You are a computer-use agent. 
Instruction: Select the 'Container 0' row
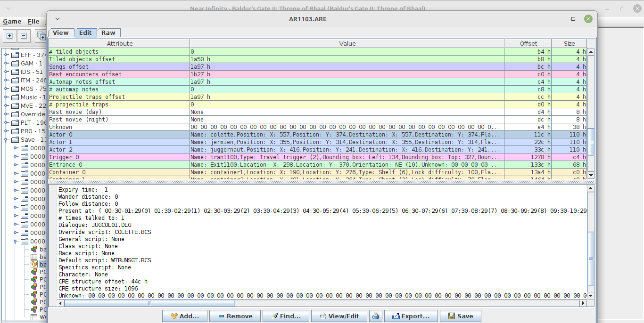(x=318, y=172)
